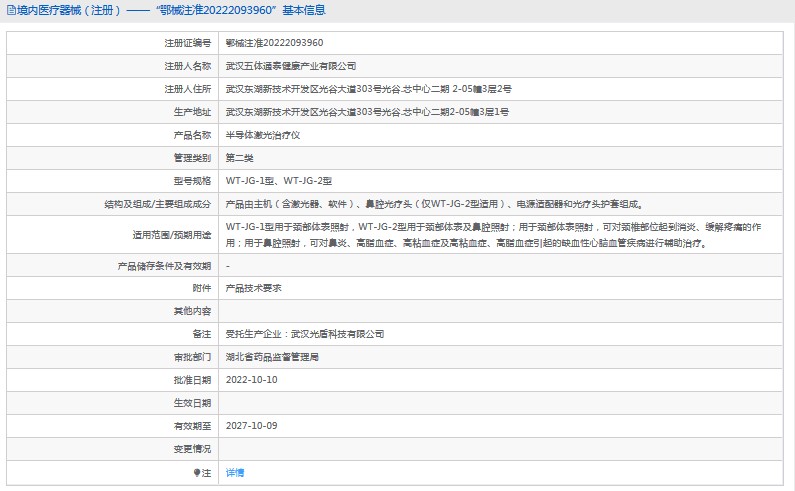Viewport: 795px width, 491px height.
Task: Click remark 受托生产企业：武汉光盾科技有限公司
Action: tap(305, 334)
